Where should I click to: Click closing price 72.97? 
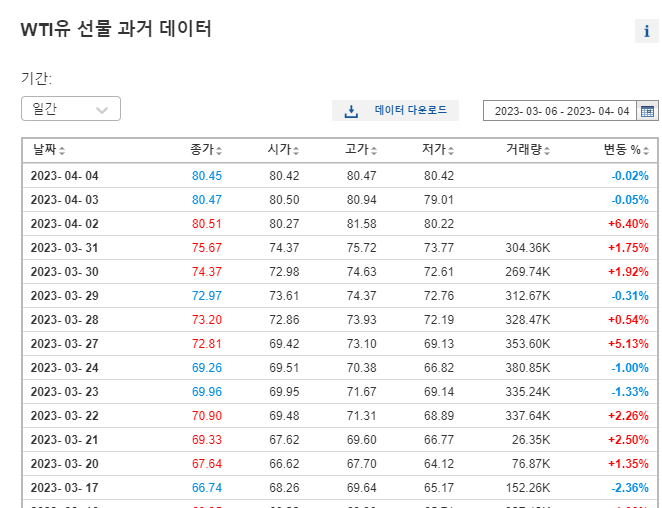pos(207,296)
